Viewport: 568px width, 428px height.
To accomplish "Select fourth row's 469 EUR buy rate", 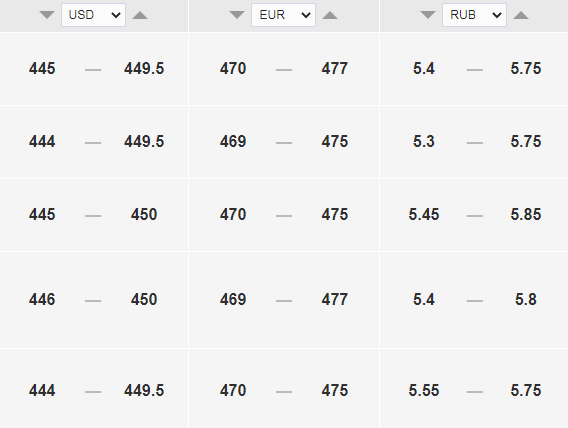I will point(233,300).
